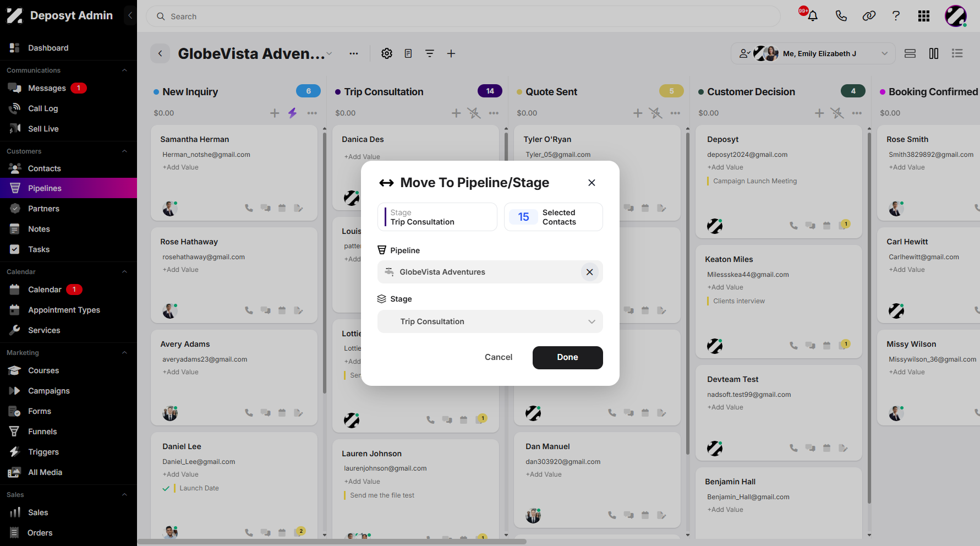980x546 pixels.
Task: Add a card to New Inquiry stage
Action: click(x=275, y=113)
